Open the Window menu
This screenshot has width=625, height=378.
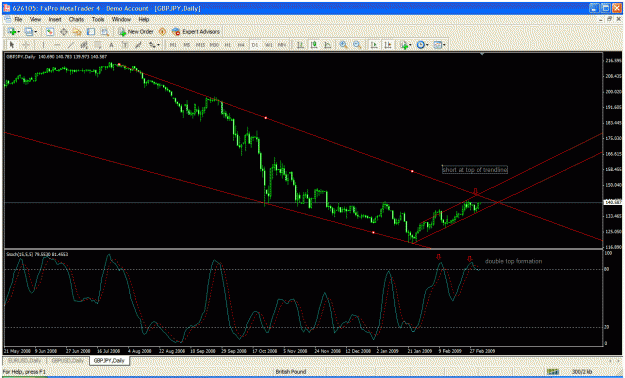click(x=121, y=19)
